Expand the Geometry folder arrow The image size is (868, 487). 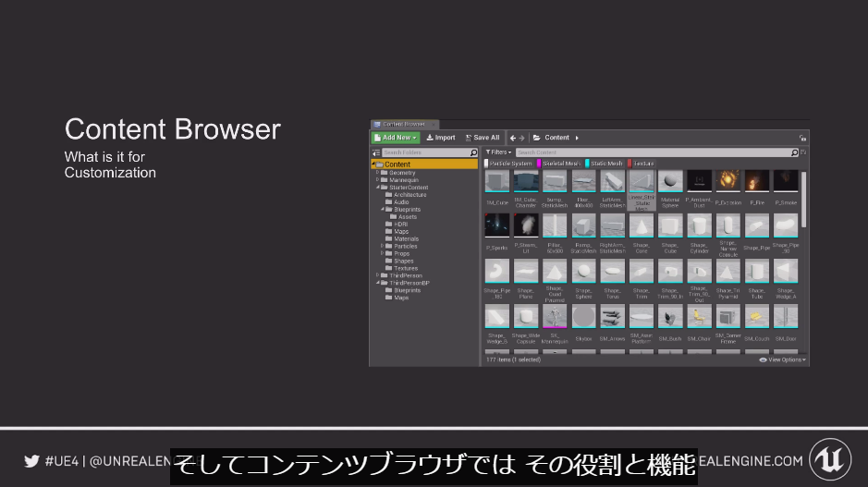coord(377,173)
